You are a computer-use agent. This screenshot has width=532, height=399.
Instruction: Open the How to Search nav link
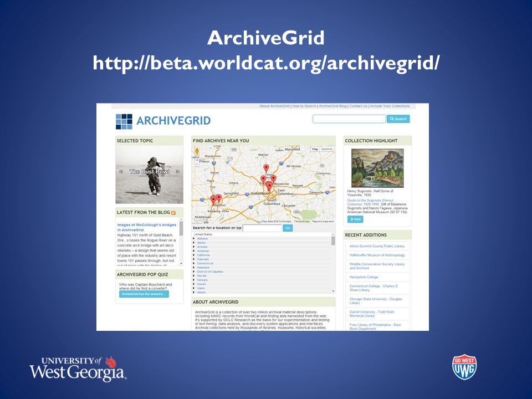304,106
